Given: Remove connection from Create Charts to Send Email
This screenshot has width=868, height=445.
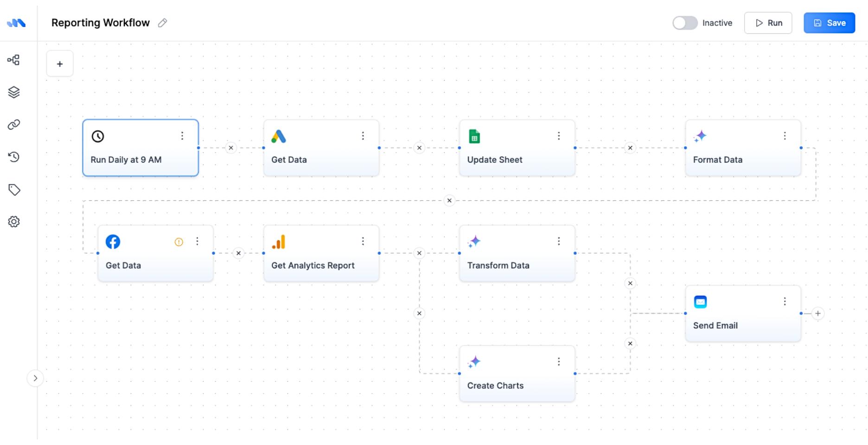Looking at the screenshot, I should tap(630, 343).
